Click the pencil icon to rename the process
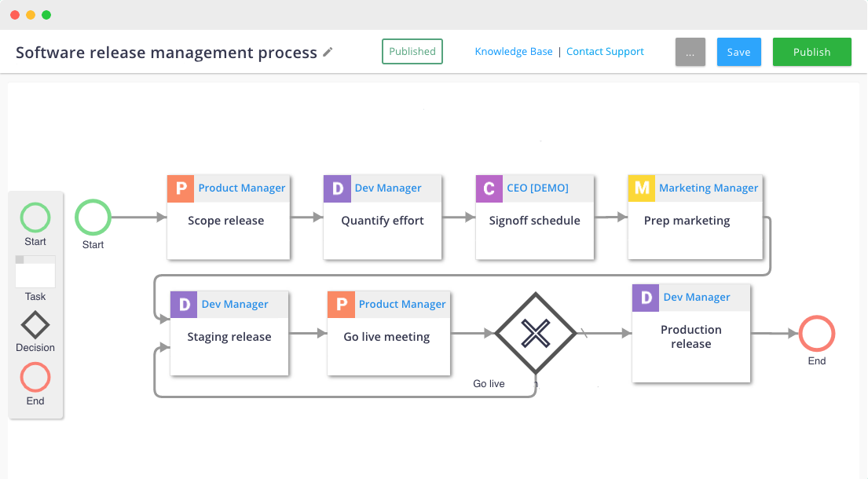This screenshot has height=479, width=868. [x=328, y=52]
